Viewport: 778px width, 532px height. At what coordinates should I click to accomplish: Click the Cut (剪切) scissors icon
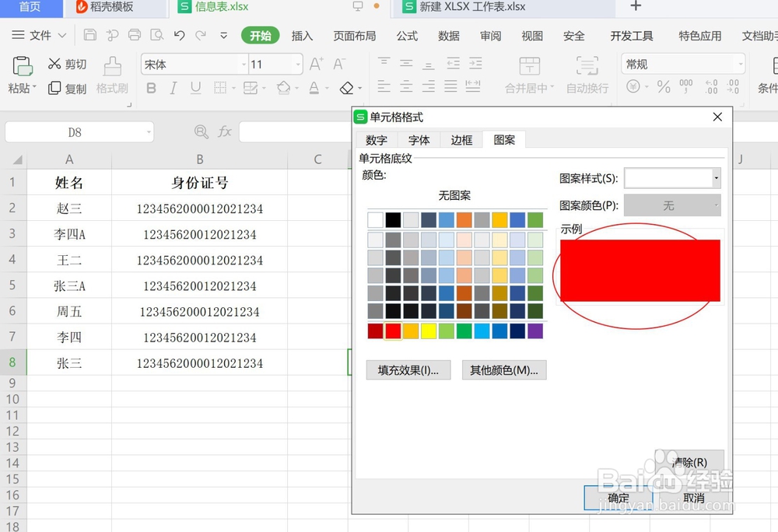[54, 64]
